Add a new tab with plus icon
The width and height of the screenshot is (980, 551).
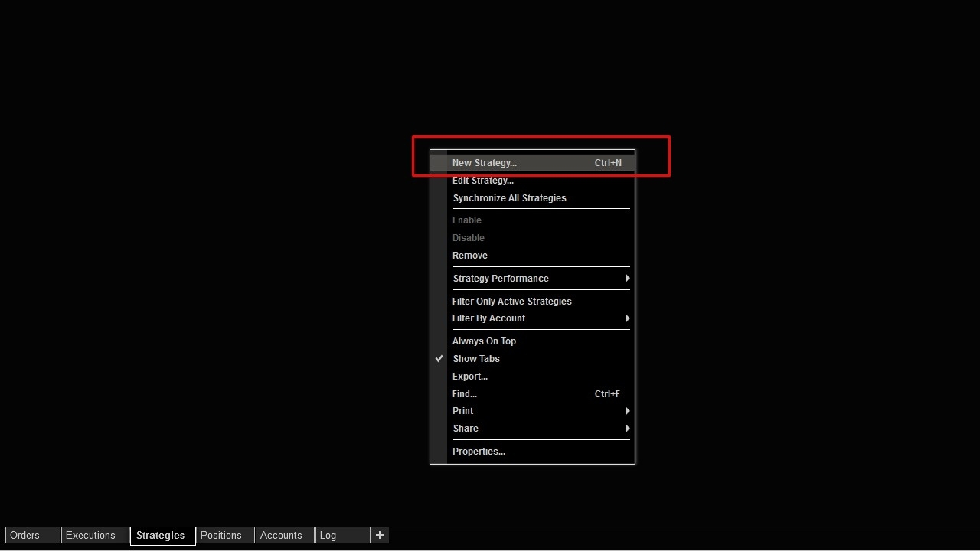tap(380, 535)
